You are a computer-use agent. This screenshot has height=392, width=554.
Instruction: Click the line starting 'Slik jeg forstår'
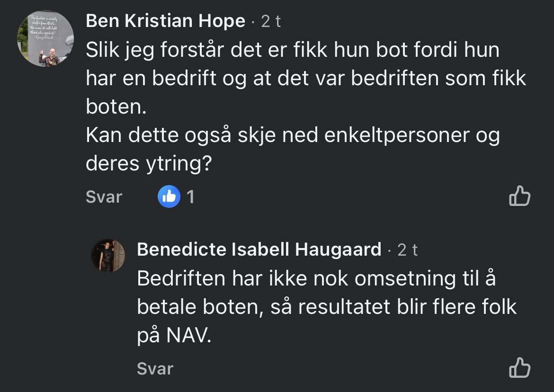292,50
